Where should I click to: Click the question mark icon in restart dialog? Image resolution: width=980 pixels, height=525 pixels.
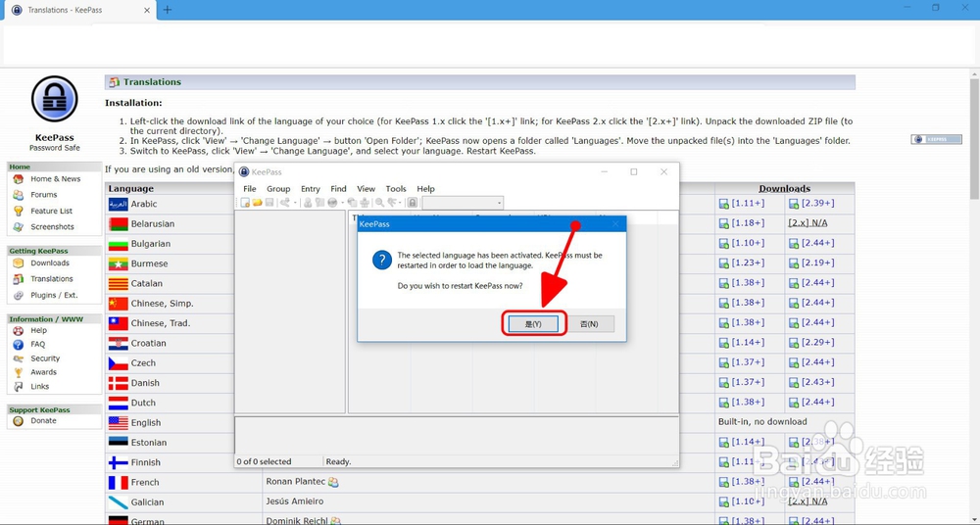(382, 260)
